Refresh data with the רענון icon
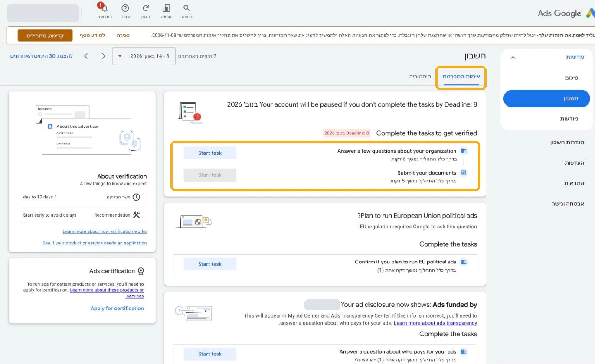This screenshot has height=364, width=595. click(x=146, y=8)
